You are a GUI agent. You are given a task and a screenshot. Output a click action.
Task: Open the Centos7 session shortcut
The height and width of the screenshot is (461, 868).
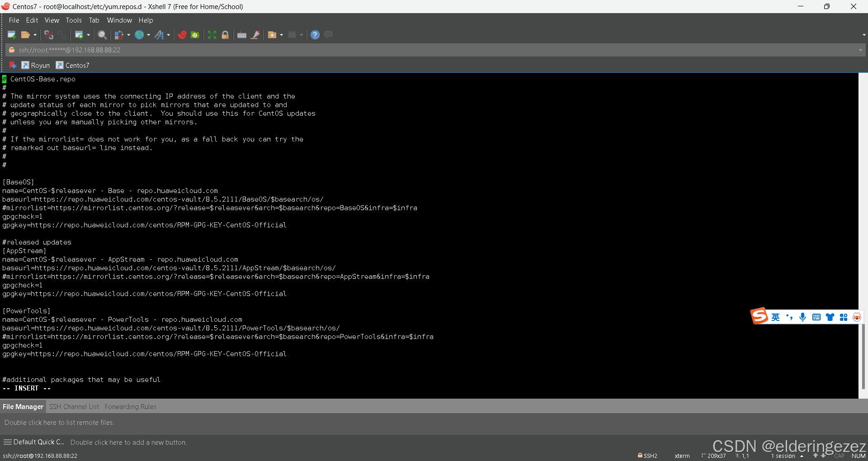tap(73, 66)
